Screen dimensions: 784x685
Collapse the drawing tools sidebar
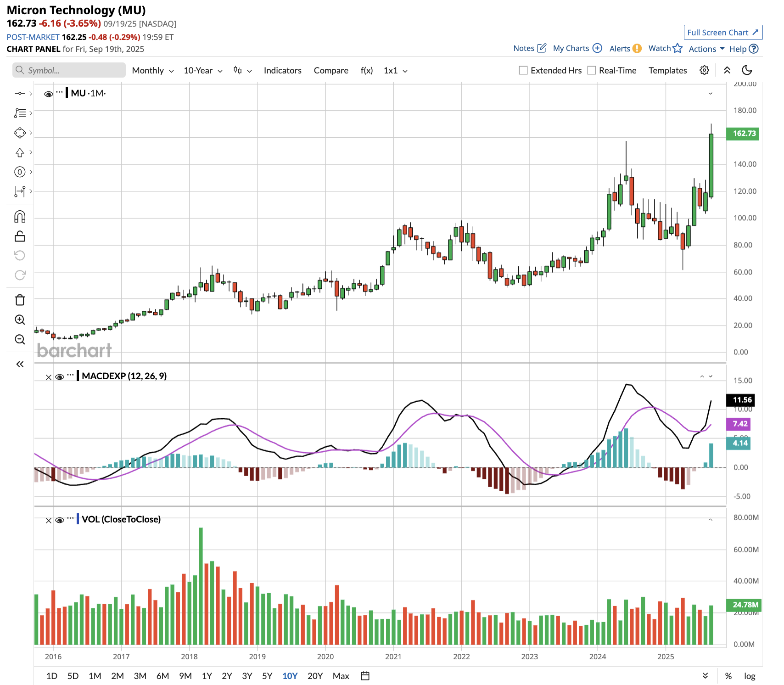pos(20,364)
